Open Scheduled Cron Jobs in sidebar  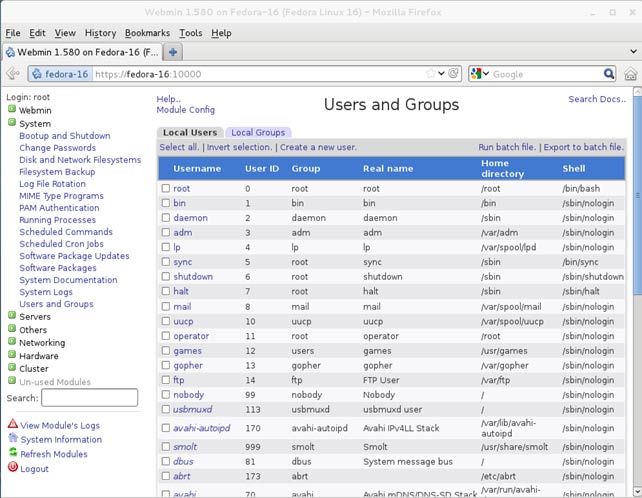61,244
